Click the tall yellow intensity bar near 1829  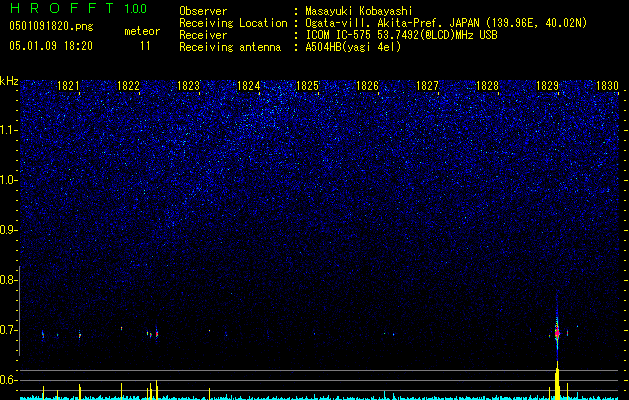coord(557,380)
